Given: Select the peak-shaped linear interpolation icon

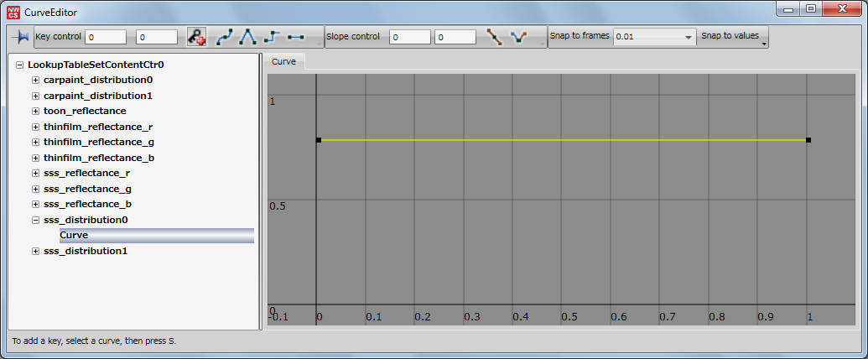Looking at the screenshot, I should [248, 37].
